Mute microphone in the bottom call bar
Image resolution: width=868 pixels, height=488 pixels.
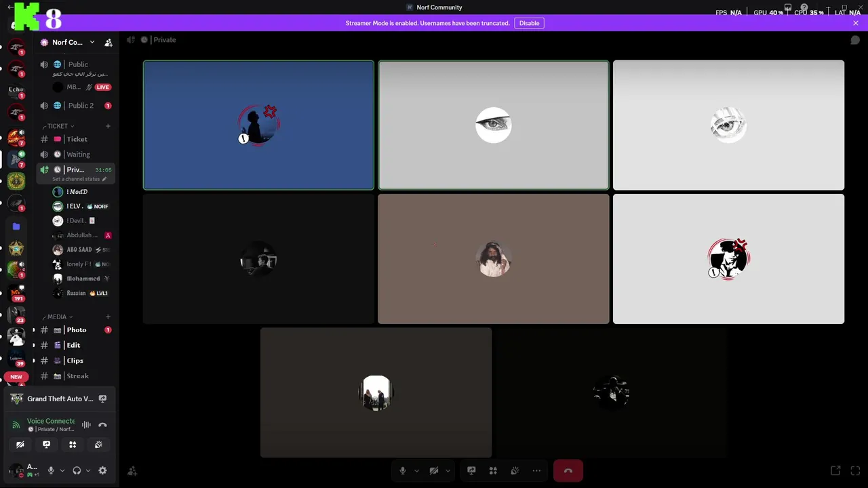tap(403, 471)
